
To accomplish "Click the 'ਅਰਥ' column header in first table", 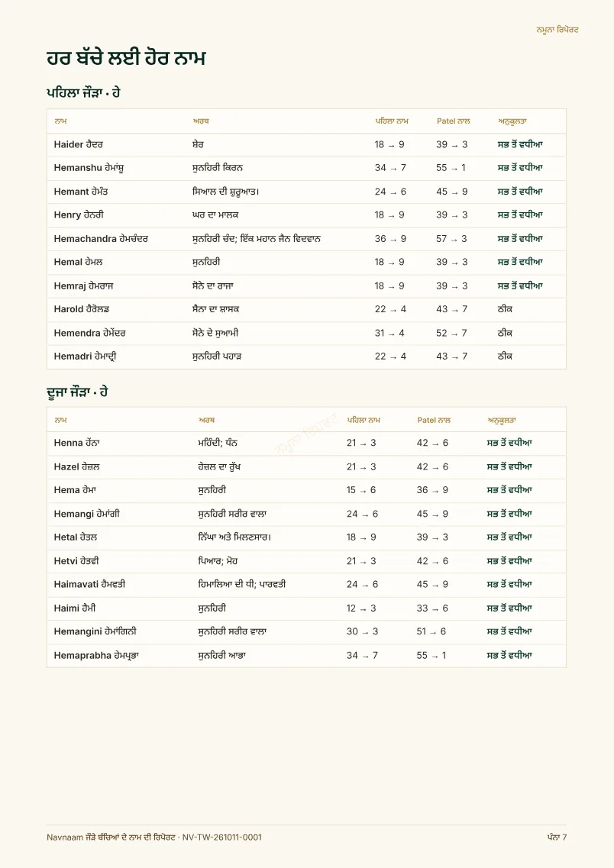I will tap(200, 121).
